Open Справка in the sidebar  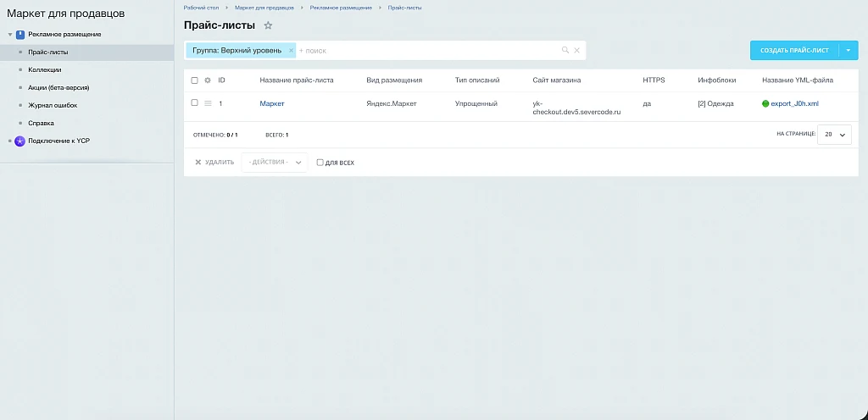pyautogui.click(x=41, y=124)
